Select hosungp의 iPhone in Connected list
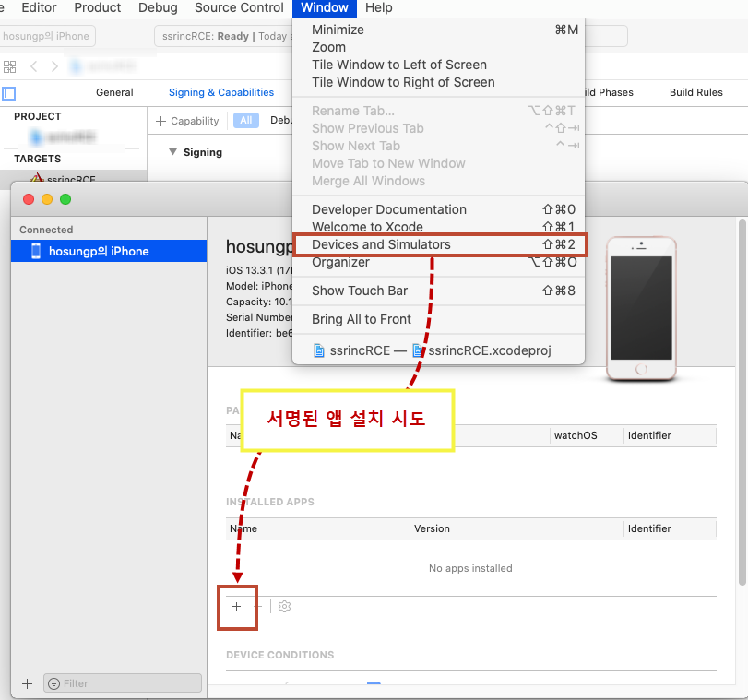Image resolution: width=748 pixels, height=700 pixels. click(x=109, y=251)
